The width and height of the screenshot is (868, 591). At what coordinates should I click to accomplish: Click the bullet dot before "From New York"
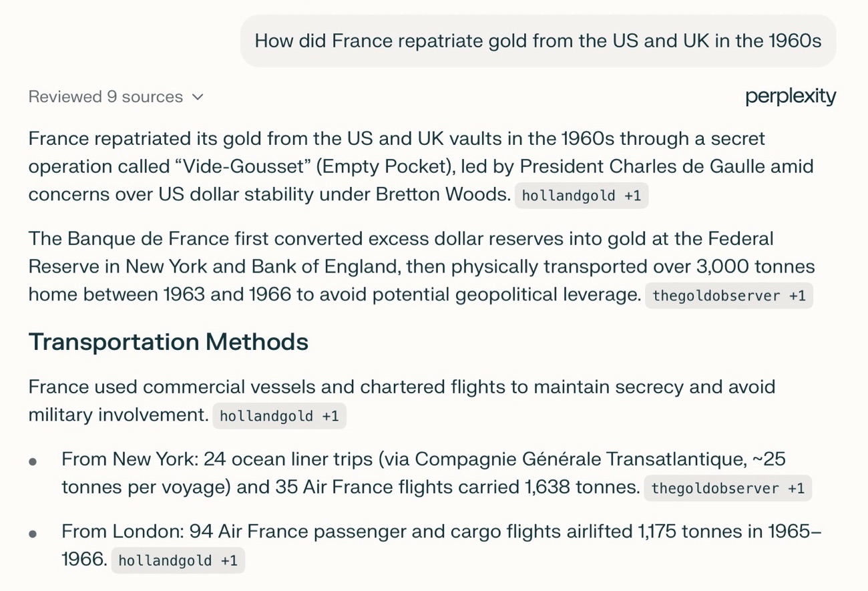[33, 461]
